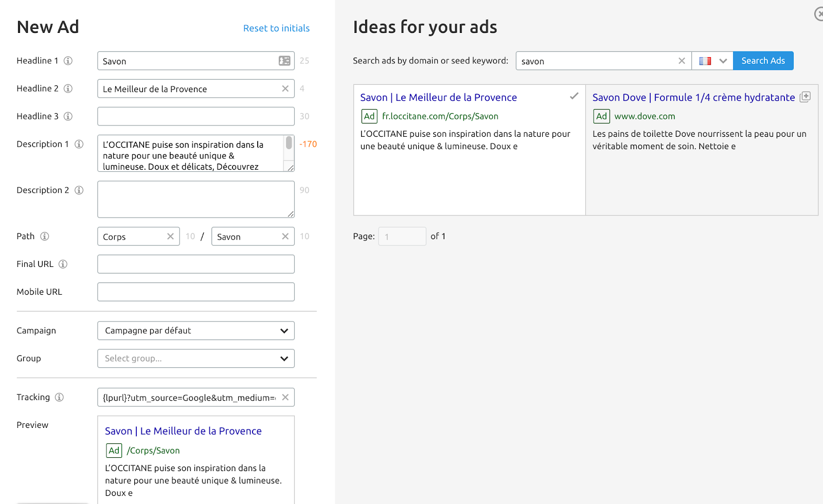Open the Savon Dove ad headline link

click(x=693, y=97)
